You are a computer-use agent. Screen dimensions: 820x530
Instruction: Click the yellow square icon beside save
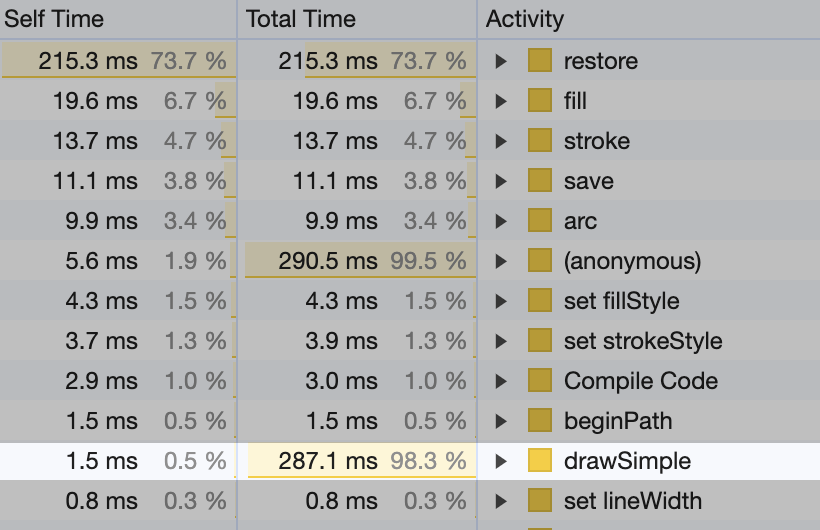pyautogui.click(x=540, y=181)
